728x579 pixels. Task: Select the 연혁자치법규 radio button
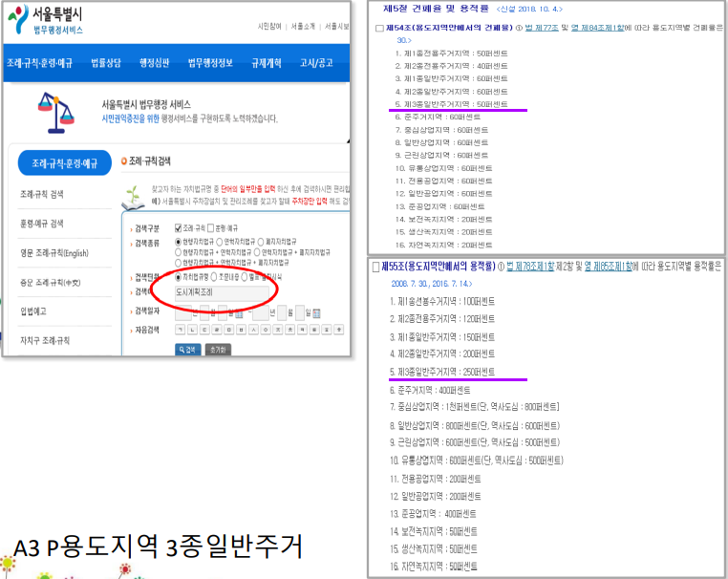219,242
